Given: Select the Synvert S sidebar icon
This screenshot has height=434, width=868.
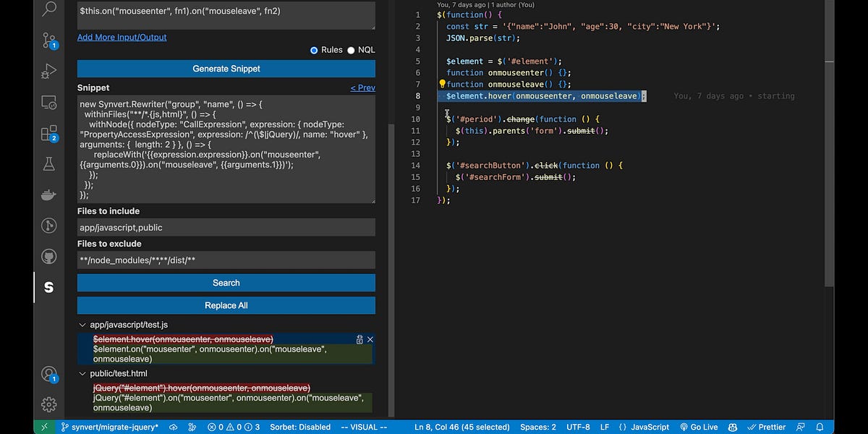Looking at the screenshot, I should tap(48, 287).
